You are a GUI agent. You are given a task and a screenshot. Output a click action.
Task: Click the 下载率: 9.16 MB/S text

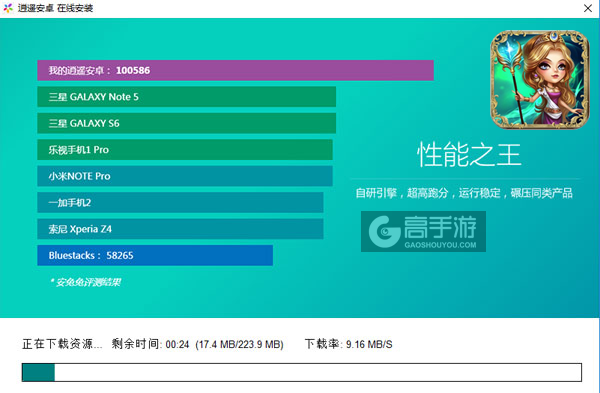click(349, 344)
